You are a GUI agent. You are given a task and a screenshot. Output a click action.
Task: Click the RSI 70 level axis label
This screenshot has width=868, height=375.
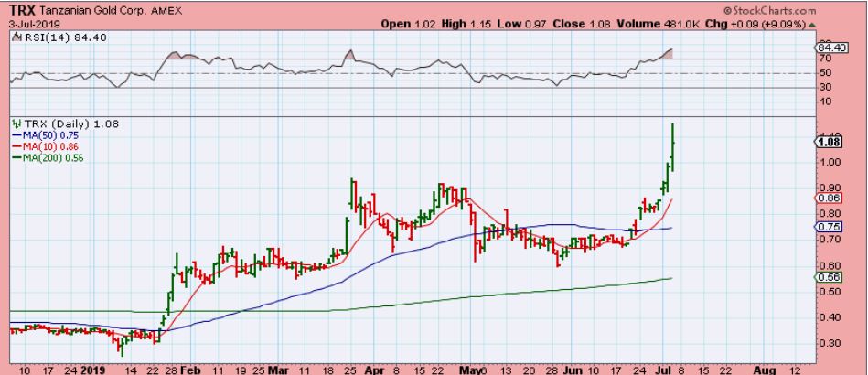tap(825, 59)
